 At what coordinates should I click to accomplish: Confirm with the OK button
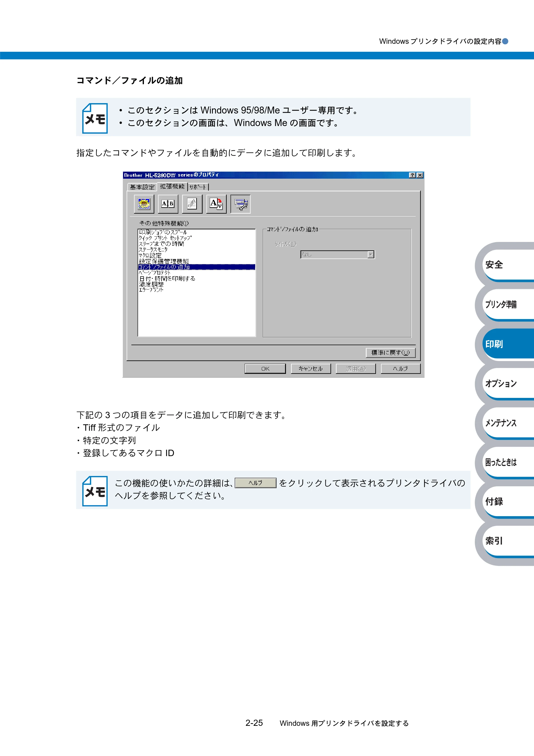click(x=265, y=369)
